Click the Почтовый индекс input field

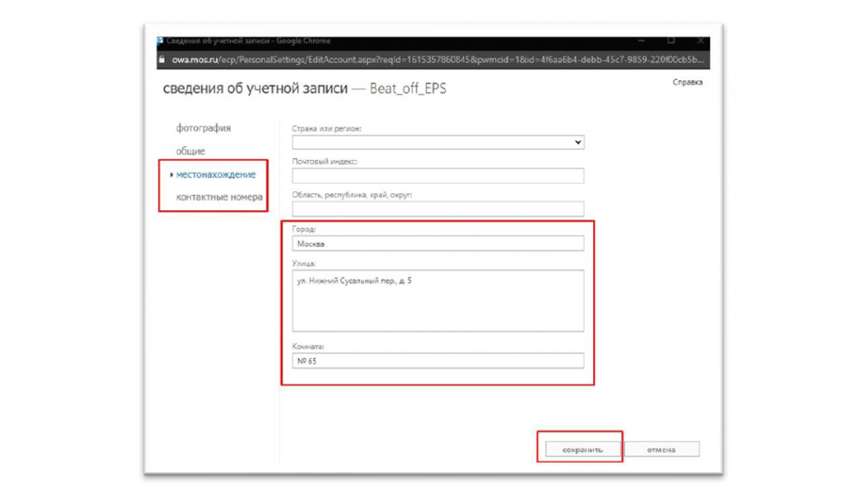(438, 176)
